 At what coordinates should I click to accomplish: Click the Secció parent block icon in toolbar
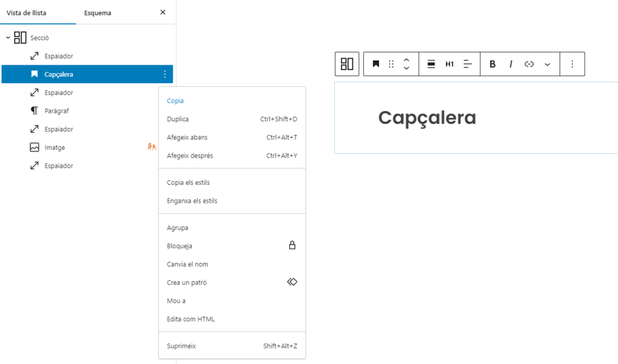tap(347, 64)
